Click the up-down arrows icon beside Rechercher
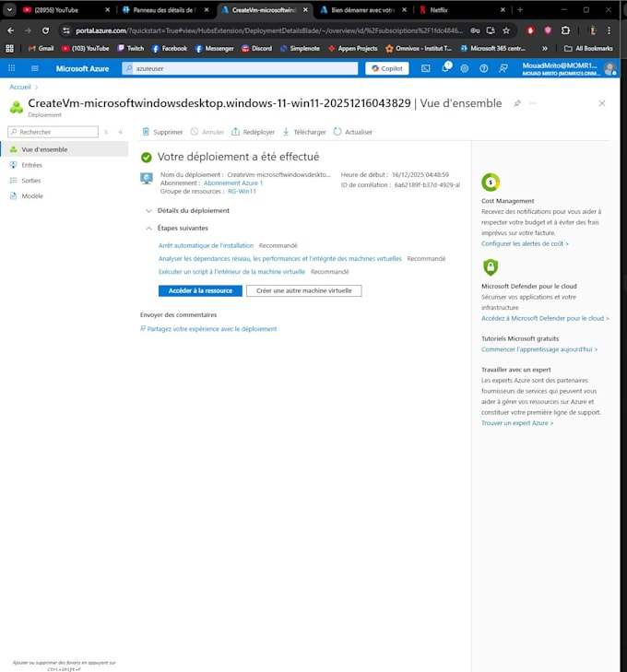627x672 pixels. [x=106, y=132]
